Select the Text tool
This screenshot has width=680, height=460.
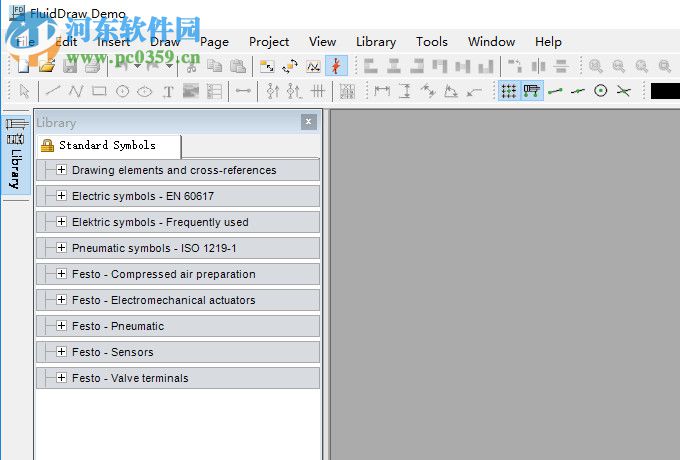(x=168, y=91)
